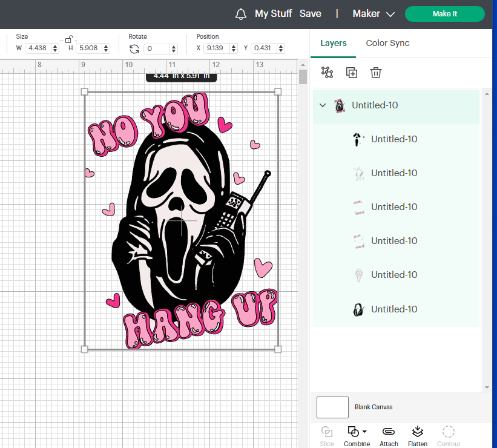Click the Width size field
497x448 pixels.
38,48
